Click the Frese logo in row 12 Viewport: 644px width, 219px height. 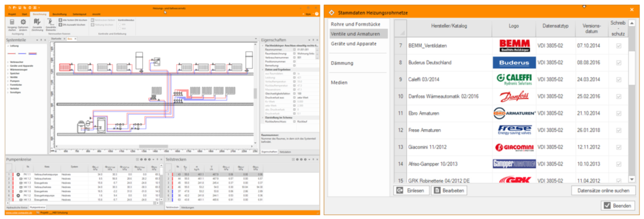(x=514, y=130)
